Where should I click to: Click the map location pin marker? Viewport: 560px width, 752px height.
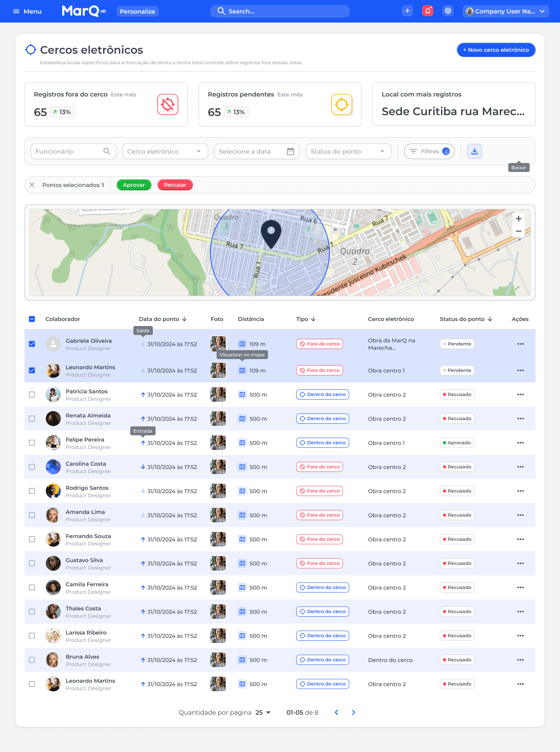tap(271, 234)
